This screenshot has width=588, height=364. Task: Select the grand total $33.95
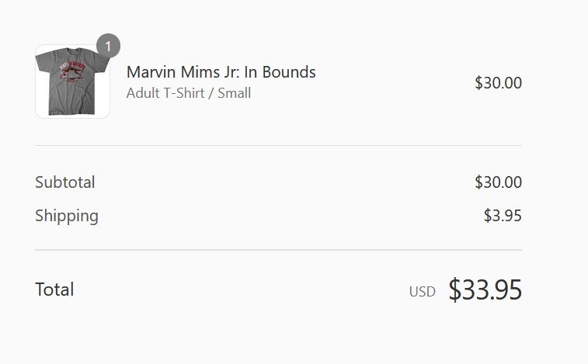point(485,289)
